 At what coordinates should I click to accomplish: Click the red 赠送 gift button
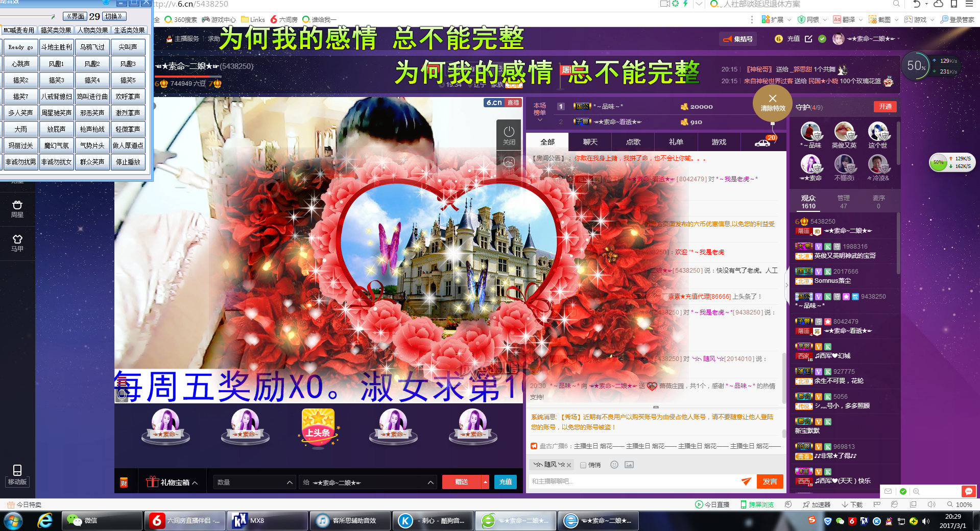point(462,482)
